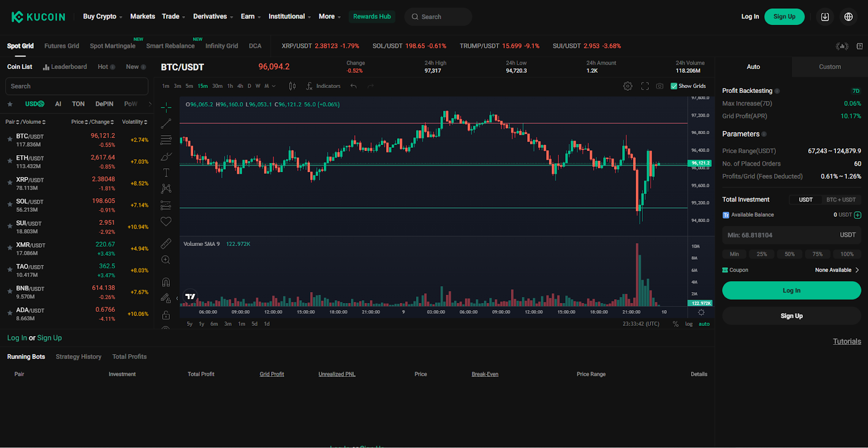Open the chart pattern tools
868x448 pixels.
coord(166,188)
